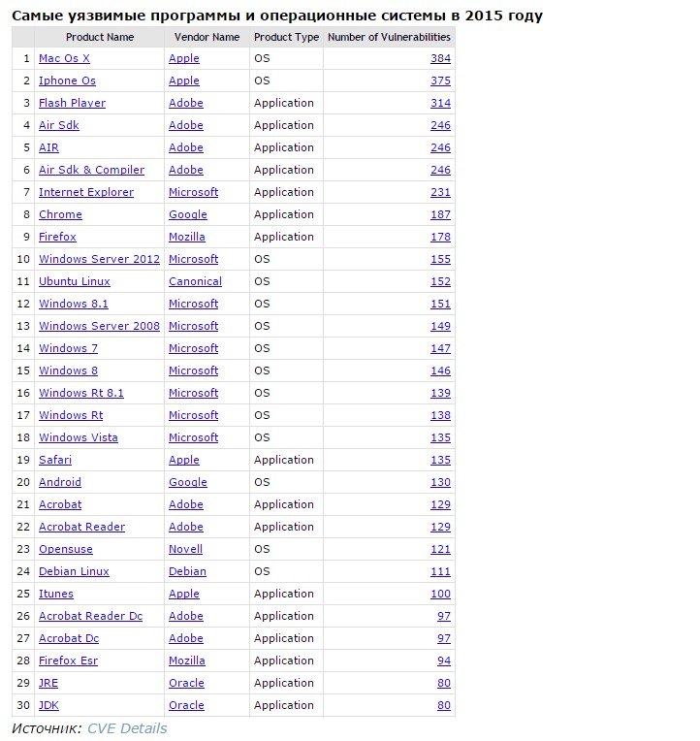Image resolution: width=700 pixels, height=741 pixels.
Task: Open the Itunes product link
Action: click(55, 594)
